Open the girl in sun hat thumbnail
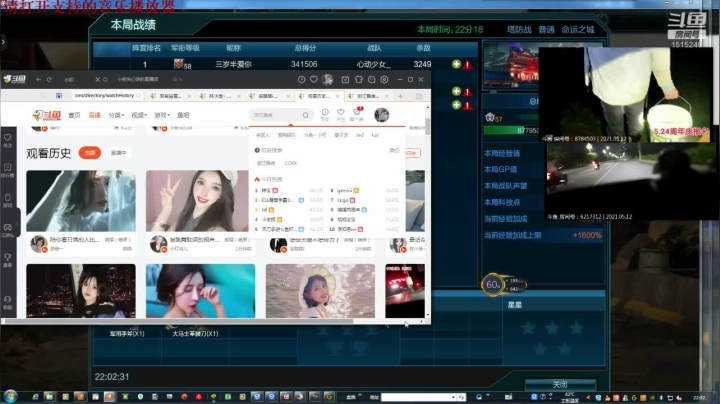The width and height of the screenshot is (720, 404). pos(320,291)
